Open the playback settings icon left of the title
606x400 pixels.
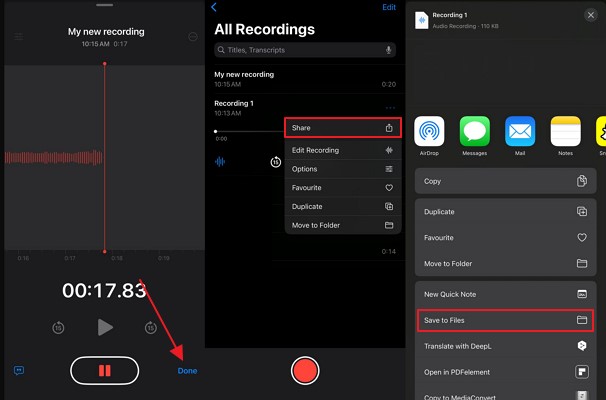19,37
